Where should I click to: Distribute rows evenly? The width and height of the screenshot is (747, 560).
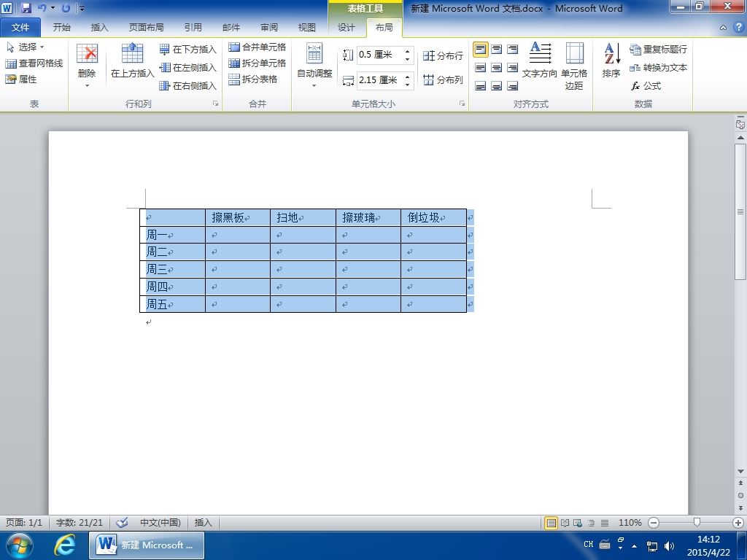[443, 55]
